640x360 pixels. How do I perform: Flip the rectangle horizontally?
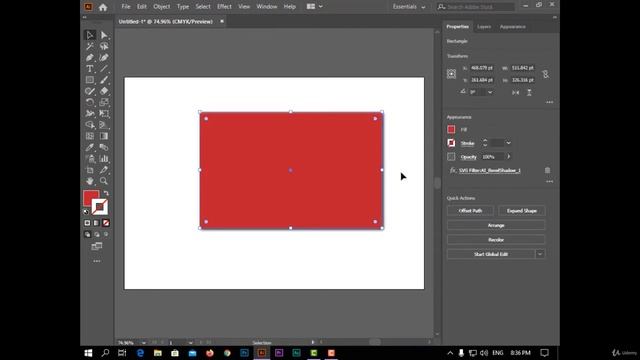click(516, 93)
